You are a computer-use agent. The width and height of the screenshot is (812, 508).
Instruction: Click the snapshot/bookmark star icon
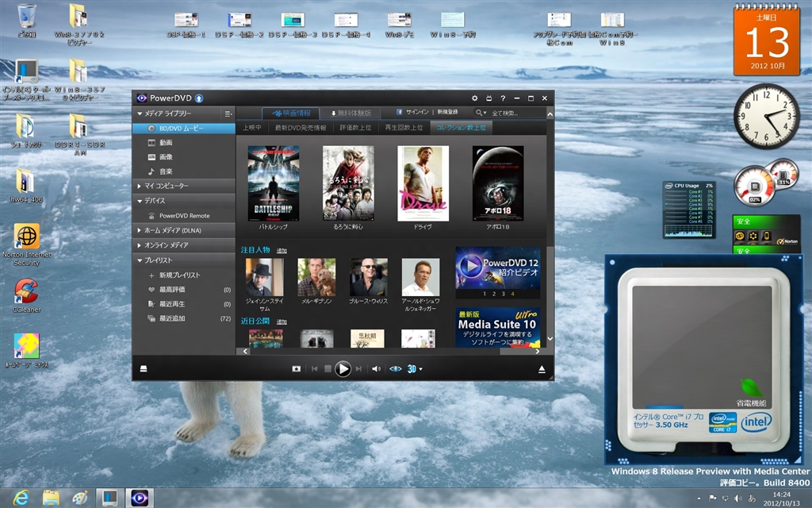pyautogui.click(x=297, y=369)
